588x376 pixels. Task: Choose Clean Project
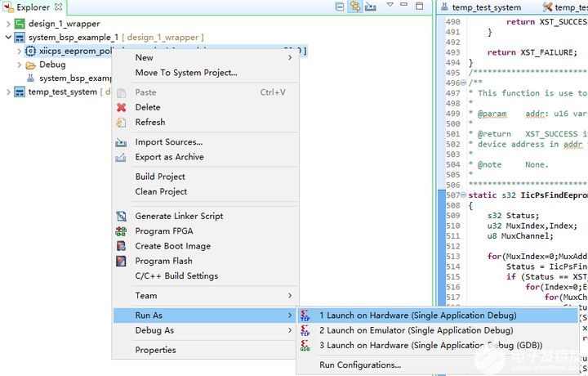click(206, 192)
